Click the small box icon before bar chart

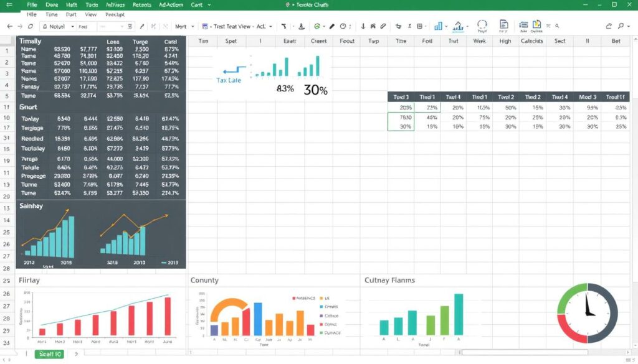point(419,26)
